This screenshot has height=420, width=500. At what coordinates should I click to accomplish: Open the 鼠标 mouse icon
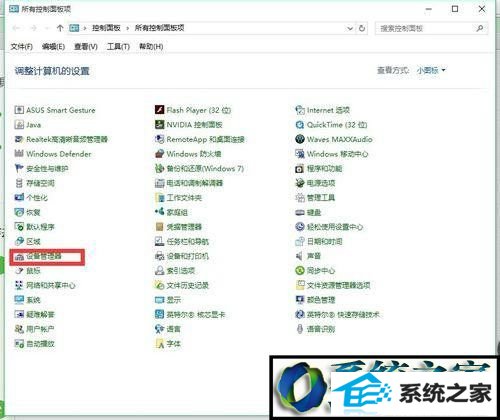(x=19, y=271)
